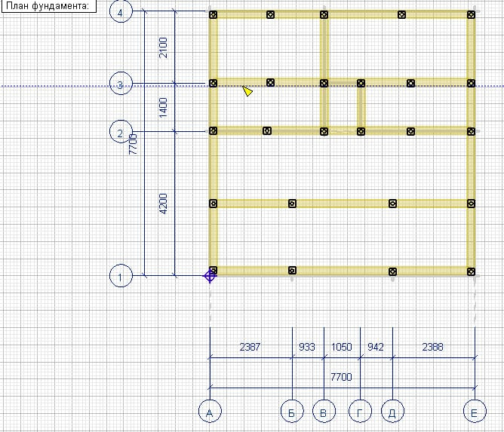Select the 4200 dimension value
Viewport: 504px width, 432px height.
(x=164, y=204)
